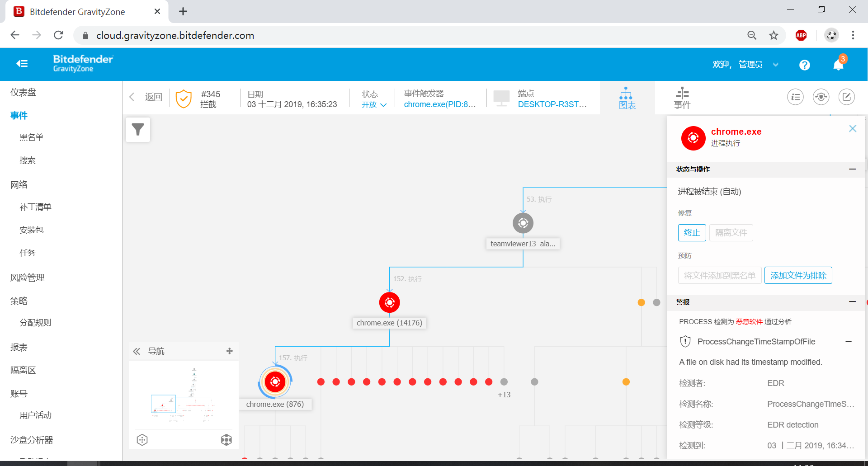Click the Bitdefender GravityZone logo
The image size is (868, 466).
click(x=83, y=63)
